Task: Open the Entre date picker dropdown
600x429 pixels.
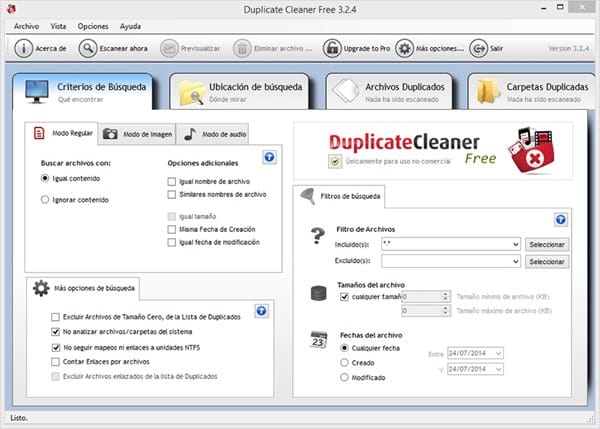Action: pos(499,353)
